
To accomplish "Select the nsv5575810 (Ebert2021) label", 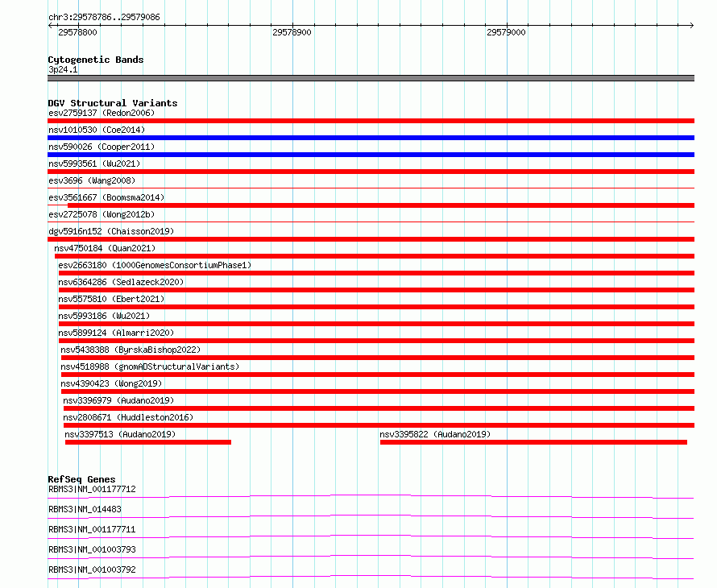I will pos(111,299).
